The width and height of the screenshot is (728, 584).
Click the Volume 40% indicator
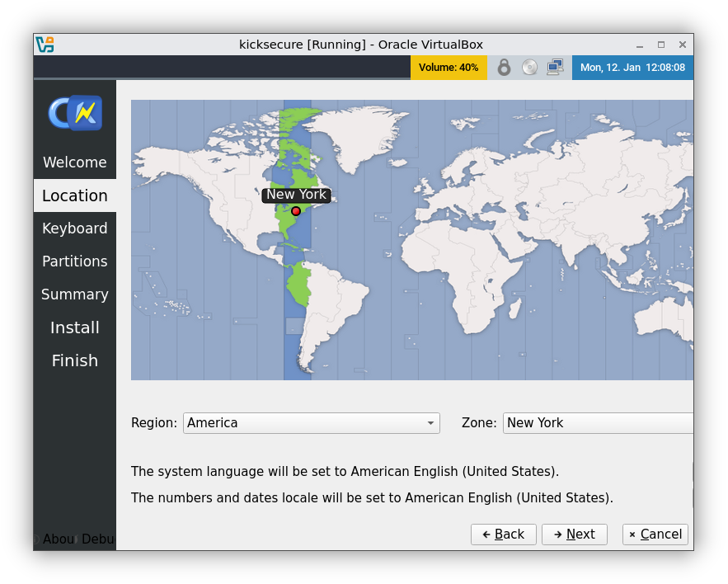coord(449,67)
